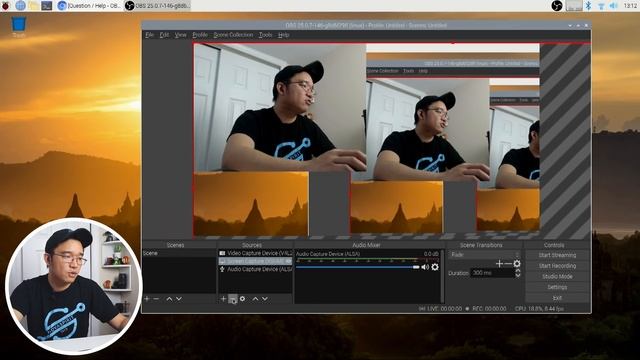The width and height of the screenshot is (640, 360).
Task: Open Audio Capture Device mixer settings gear
Action: (x=435, y=267)
